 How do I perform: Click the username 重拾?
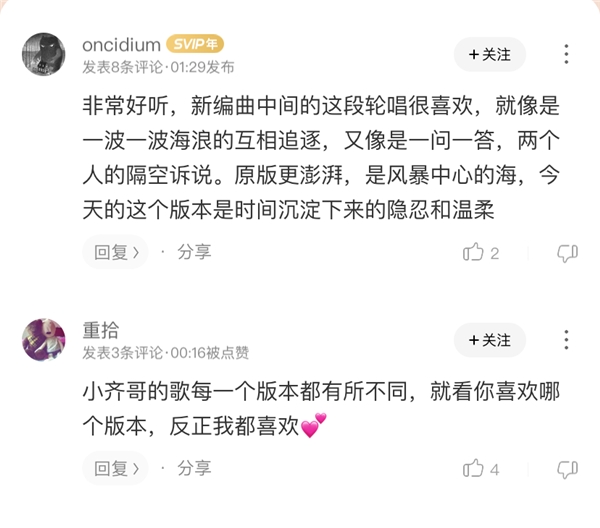[x=101, y=331]
